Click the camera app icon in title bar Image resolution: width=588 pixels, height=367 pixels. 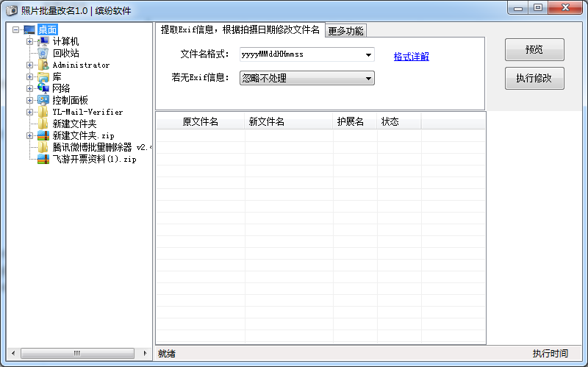tap(12, 10)
